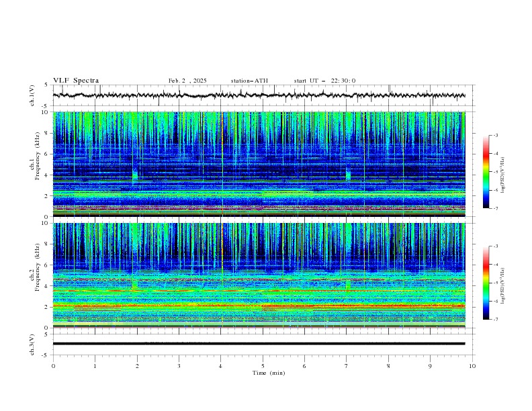Click the "VLF Spectra" plot title
The width and height of the screenshot is (532, 411).
pos(76,81)
